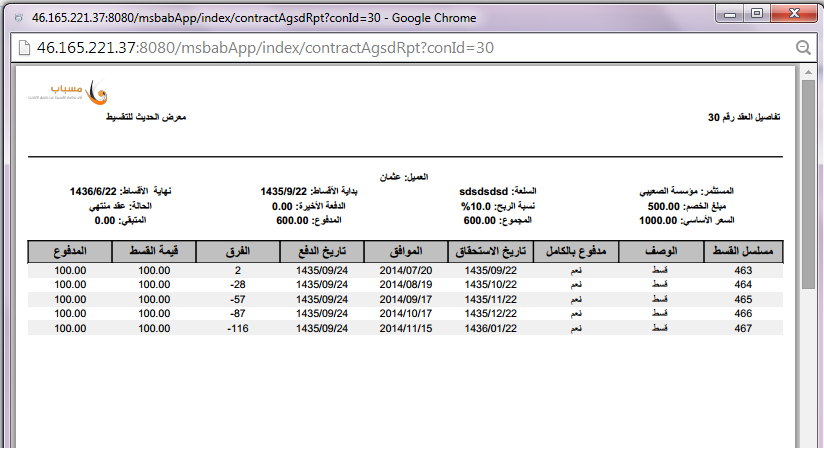824x450 pixels.
Task: Click due date 1435/11/22 cell
Action: 491,299
